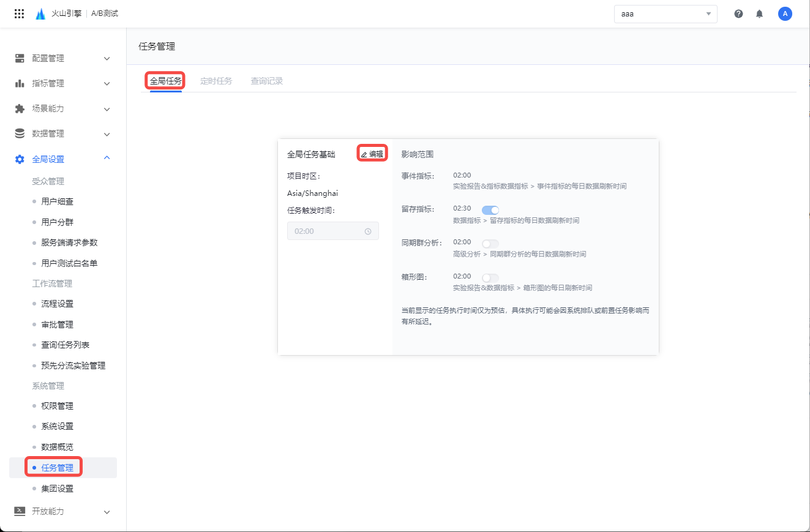
Task: Expand the 指标管理 menu chevron
Action: (107, 84)
